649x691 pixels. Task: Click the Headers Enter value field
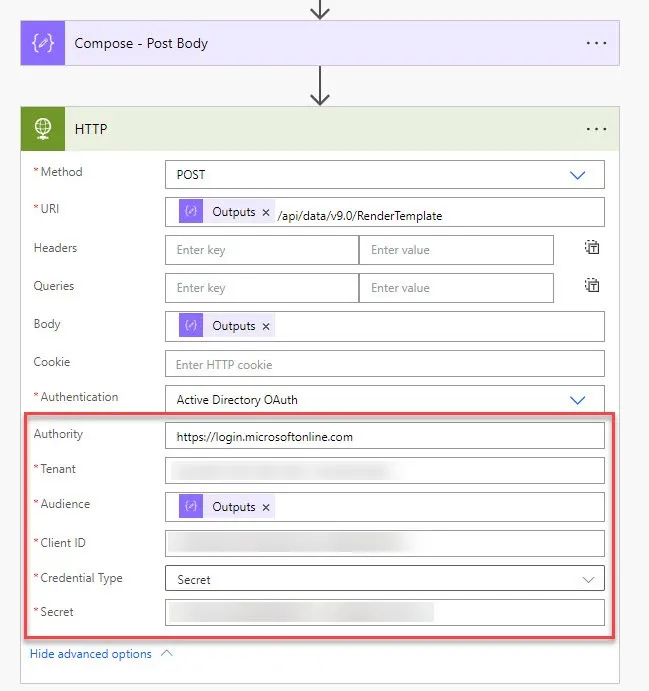(x=456, y=250)
